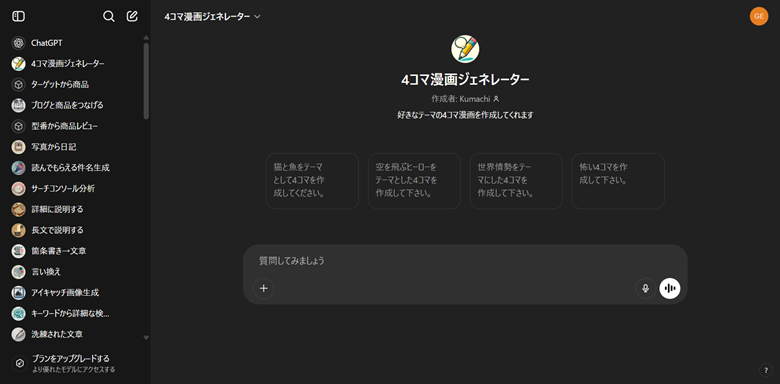Image resolution: width=780 pixels, height=384 pixels.
Task: Click the large 4コマ漫画ジェネレーター heading
Action: coord(465,80)
